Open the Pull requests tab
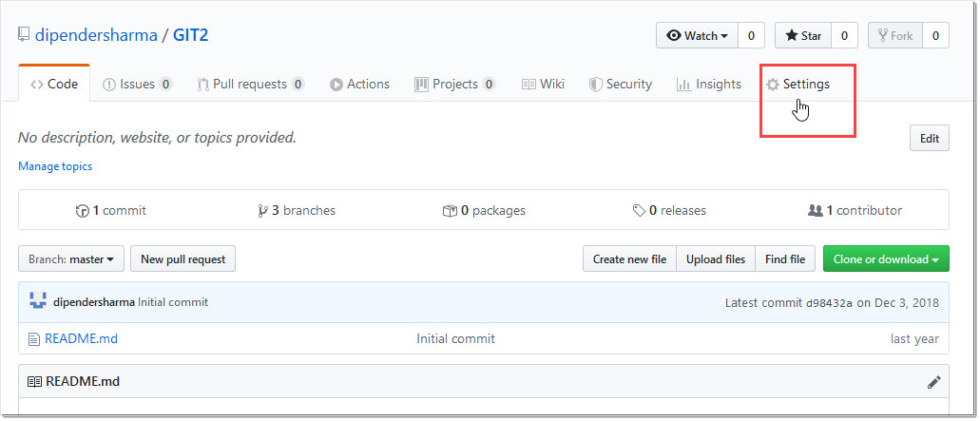 [249, 85]
